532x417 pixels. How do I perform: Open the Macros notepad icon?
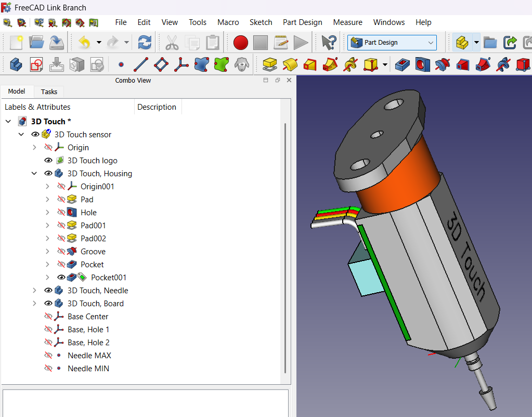(281, 43)
